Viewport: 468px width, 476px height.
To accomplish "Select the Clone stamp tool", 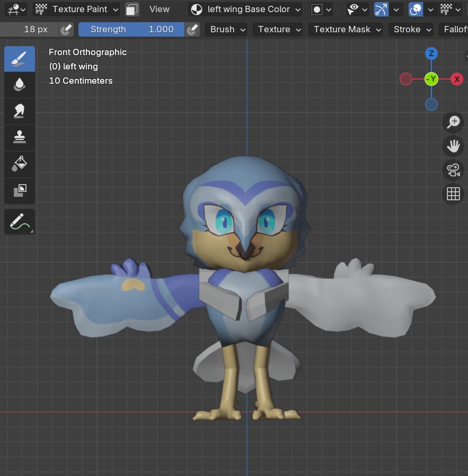I will [20, 138].
